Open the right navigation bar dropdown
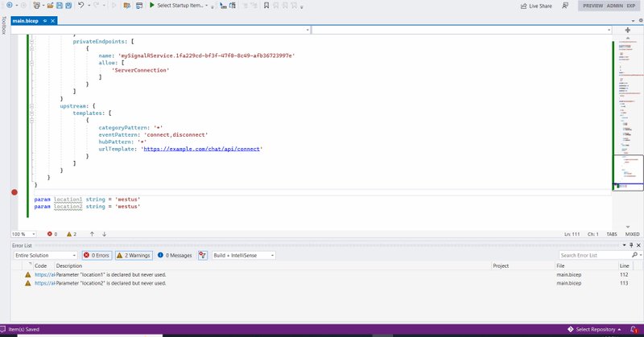This screenshot has height=337, width=644. pyautogui.click(x=609, y=30)
